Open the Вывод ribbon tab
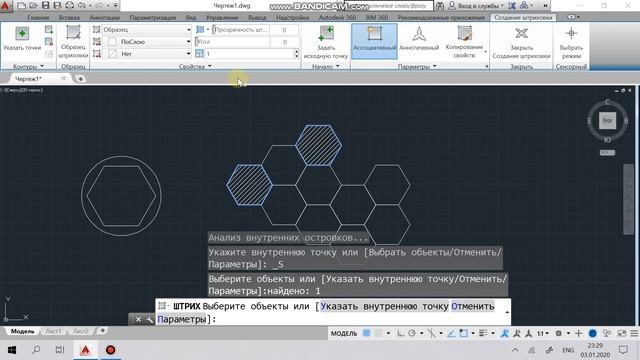The width and height of the screenshot is (640, 360). [x=257, y=18]
